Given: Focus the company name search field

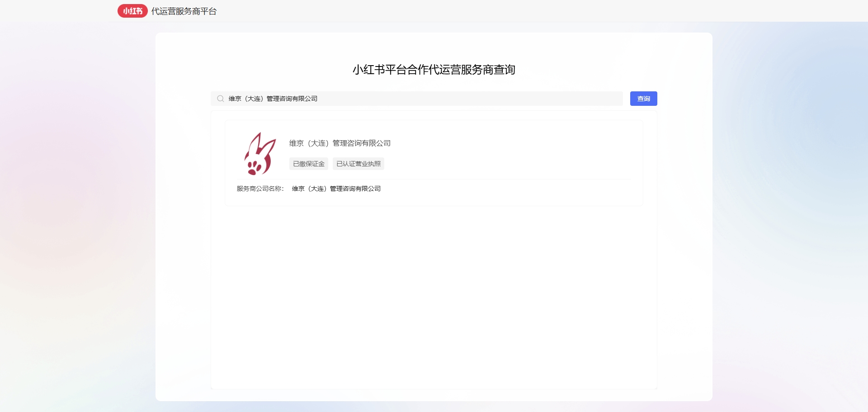Looking at the screenshot, I should coord(416,99).
